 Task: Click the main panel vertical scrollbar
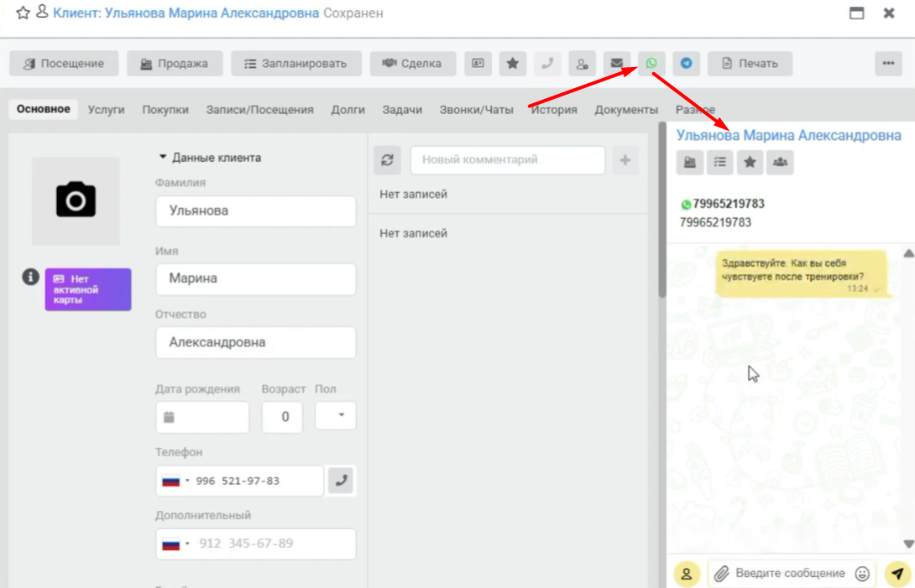coord(661,210)
